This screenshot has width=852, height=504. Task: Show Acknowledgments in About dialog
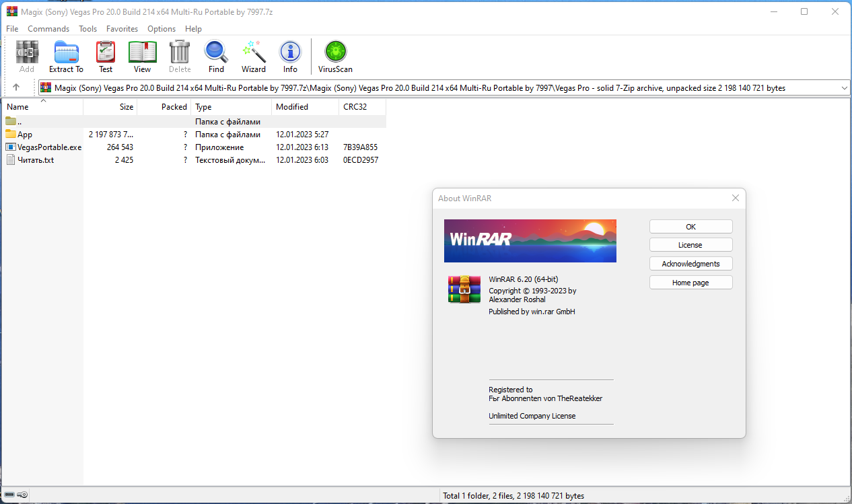point(690,264)
